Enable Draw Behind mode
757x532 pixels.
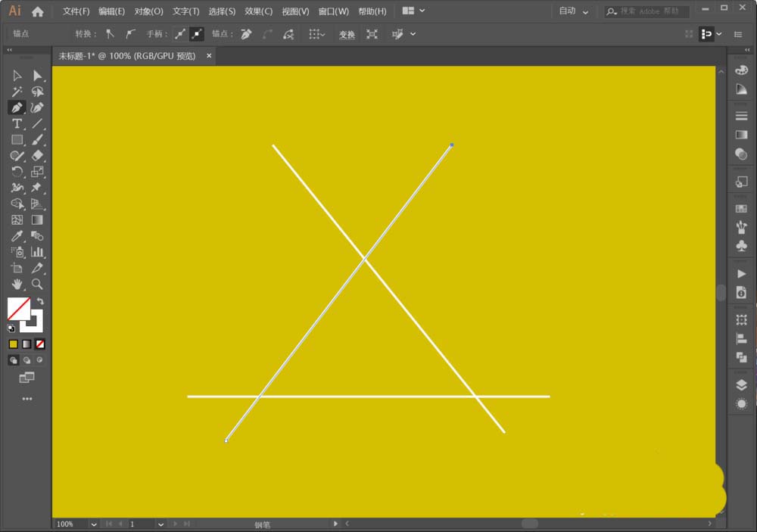pyautogui.click(x=26, y=360)
